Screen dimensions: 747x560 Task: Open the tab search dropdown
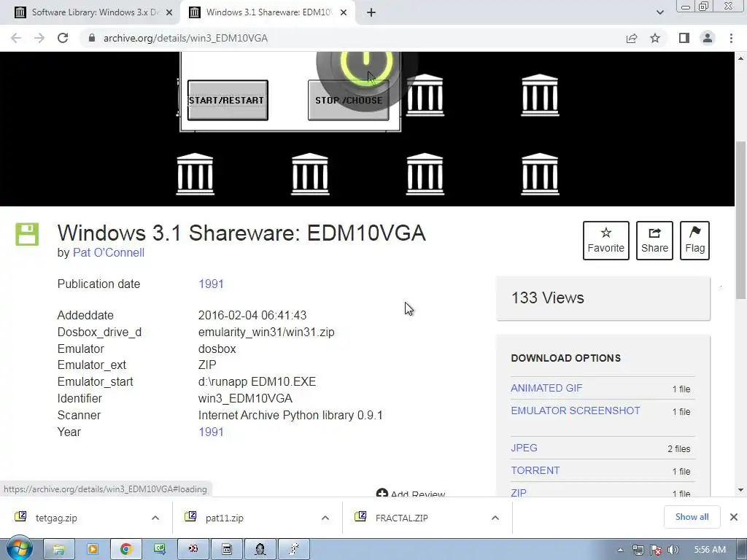659,12
